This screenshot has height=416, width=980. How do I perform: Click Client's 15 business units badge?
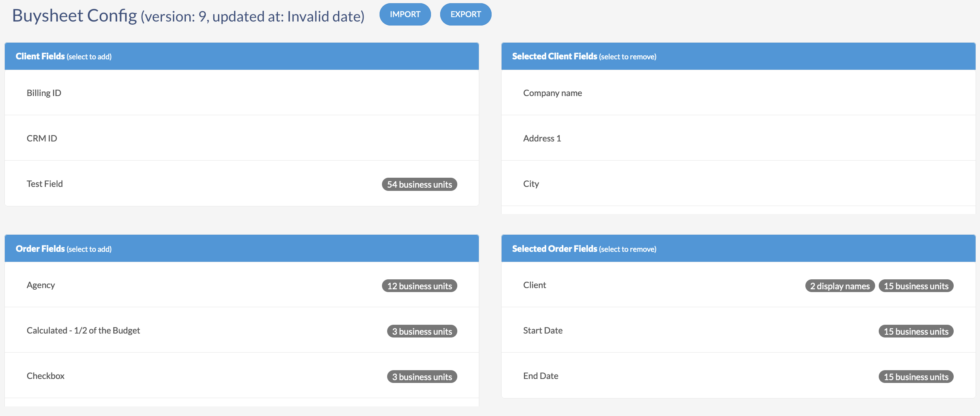(x=916, y=286)
